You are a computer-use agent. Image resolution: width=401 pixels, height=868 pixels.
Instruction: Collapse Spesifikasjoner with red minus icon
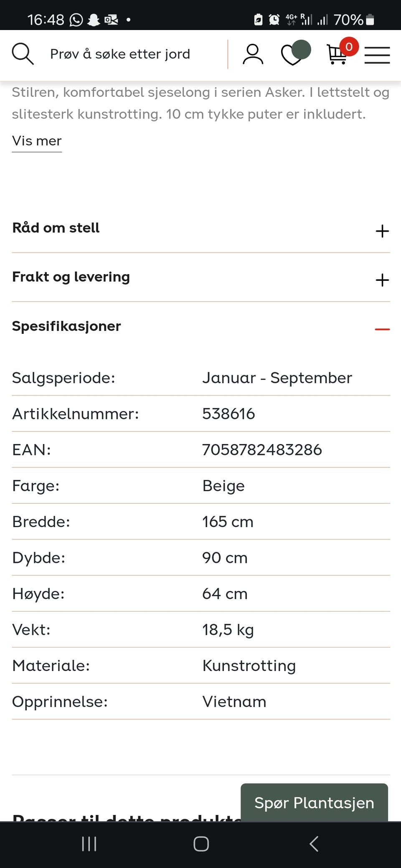pyautogui.click(x=382, y=329)
